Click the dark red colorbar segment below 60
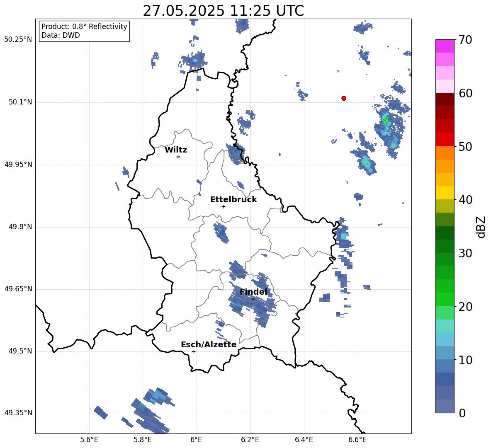Viewport: 491px width, 448px height. click(445, 99)
